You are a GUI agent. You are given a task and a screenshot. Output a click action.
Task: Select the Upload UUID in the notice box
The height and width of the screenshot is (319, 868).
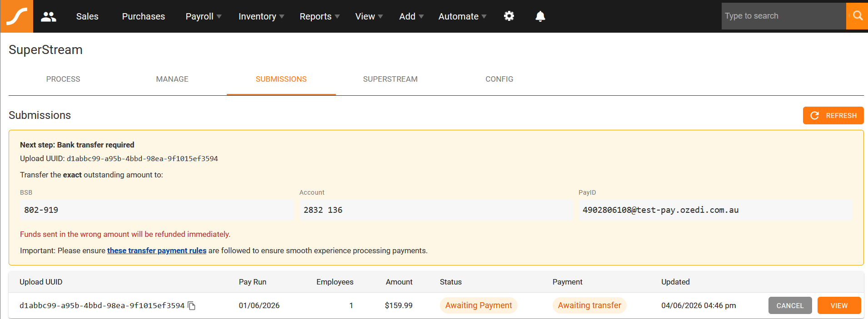click(142, 159)
